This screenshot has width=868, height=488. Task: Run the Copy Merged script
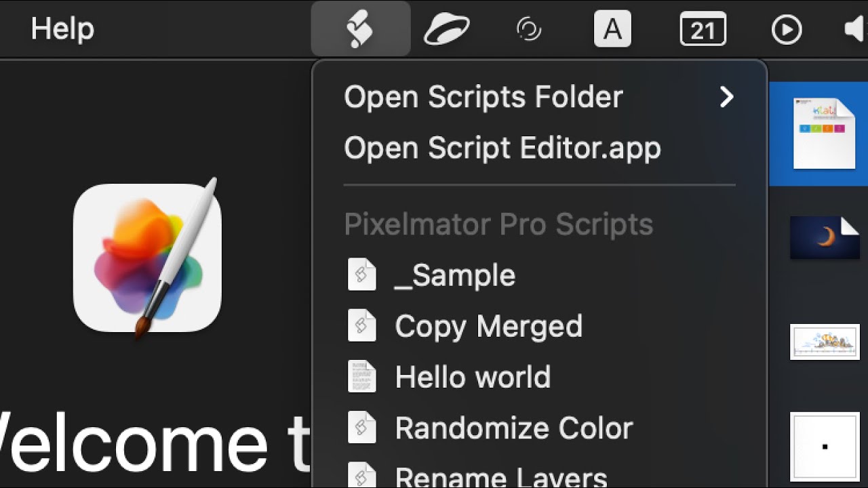488,326
